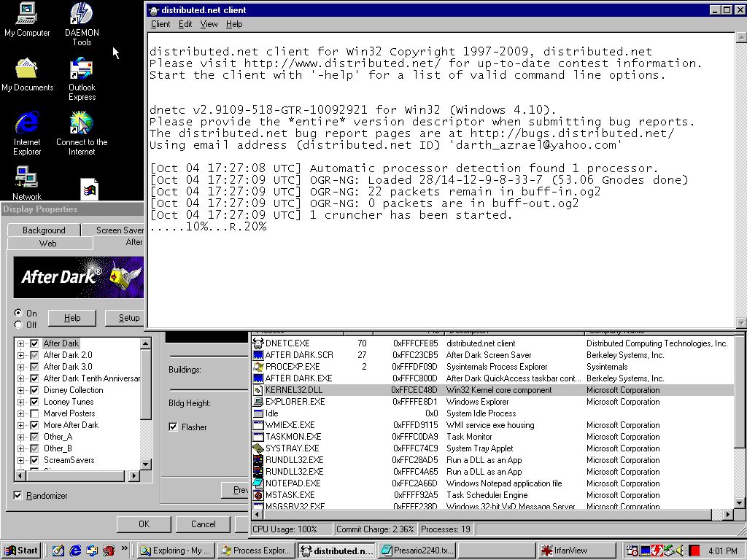Expand the Other_A tree node
Viewport: 747px width, 560px height.
[20, 437]
